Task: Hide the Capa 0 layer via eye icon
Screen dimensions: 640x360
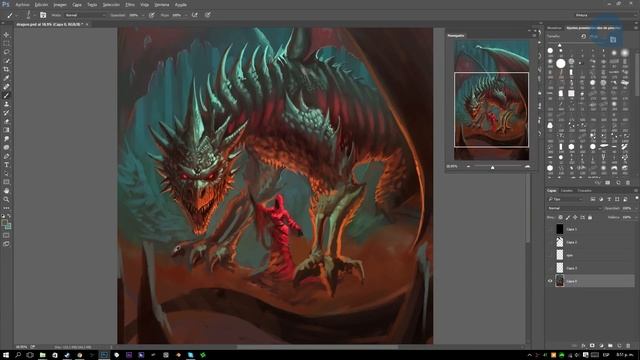Action: 550,281
